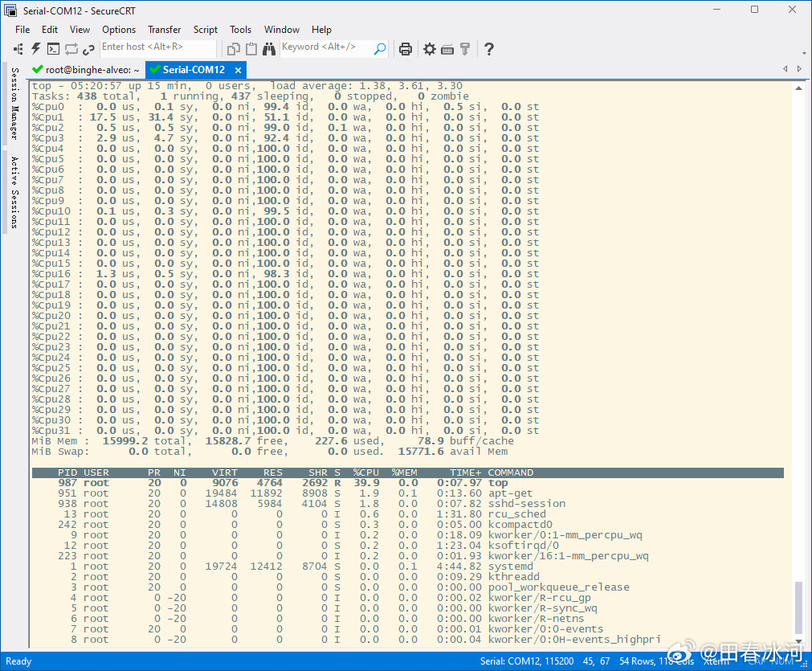Viewport: 812px width, 671px height.
Task: Click the SecureCRT application icon in title bar
Action: click(10, 10)
